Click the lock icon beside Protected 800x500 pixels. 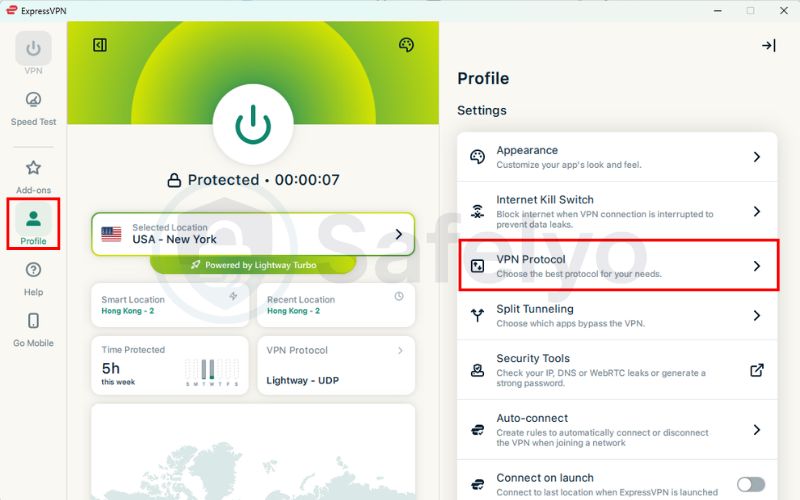coord(174,180)
